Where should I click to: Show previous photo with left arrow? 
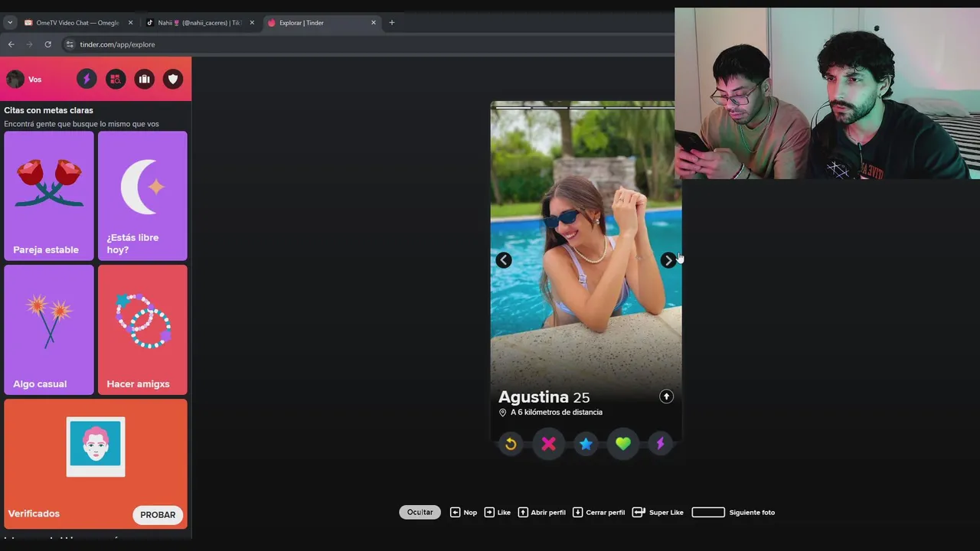pyautogui.click(x=503, y=260)
